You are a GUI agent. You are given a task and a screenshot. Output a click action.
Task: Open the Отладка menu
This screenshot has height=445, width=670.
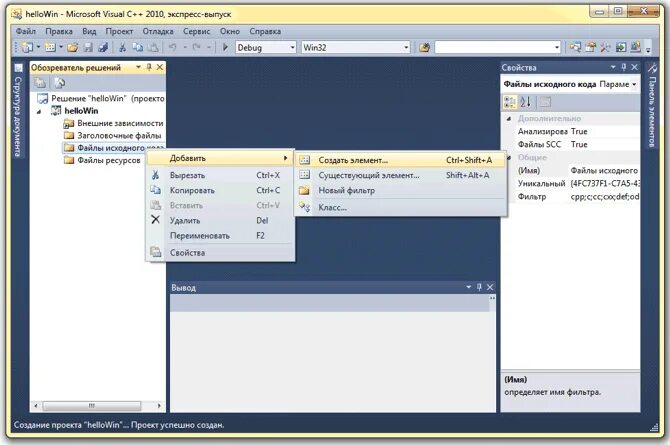[x=158, y=31]
